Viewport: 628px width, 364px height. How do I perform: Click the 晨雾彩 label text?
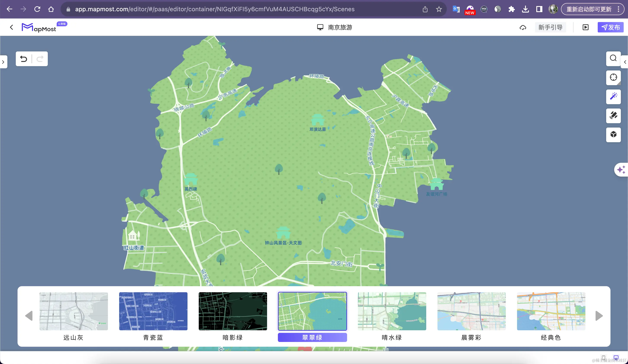[471, 338]
